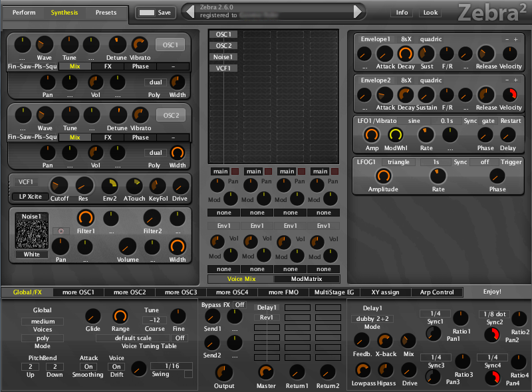This screenshot has width=532, height=392.
Task: Click the Noise1 Filter1 knob
Action: [86, 218]
